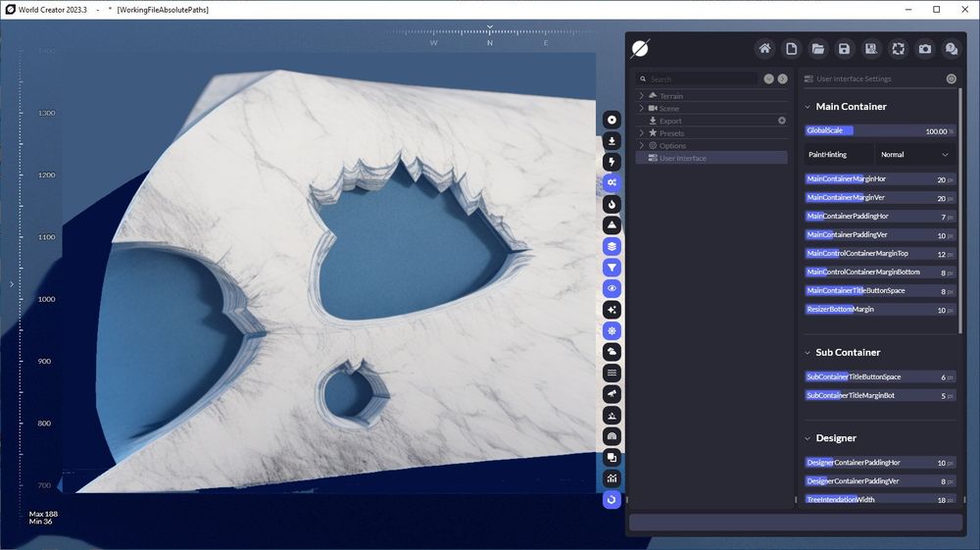Adjust the MainContainerMarginHor slider
The width and height of the screenshot is (980, 550).
pos(880,178)
